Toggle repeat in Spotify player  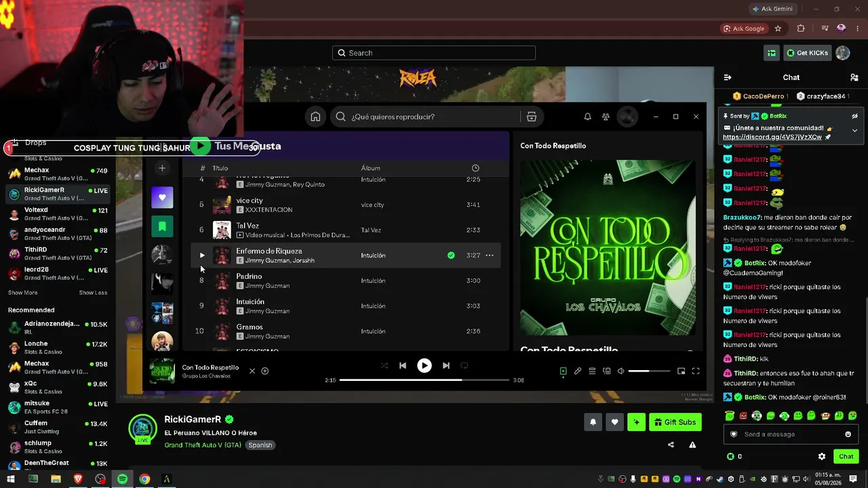(x=465, y=365)
